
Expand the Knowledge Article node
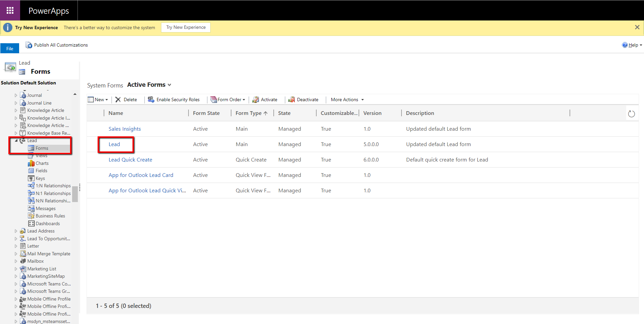pos(16,110)
